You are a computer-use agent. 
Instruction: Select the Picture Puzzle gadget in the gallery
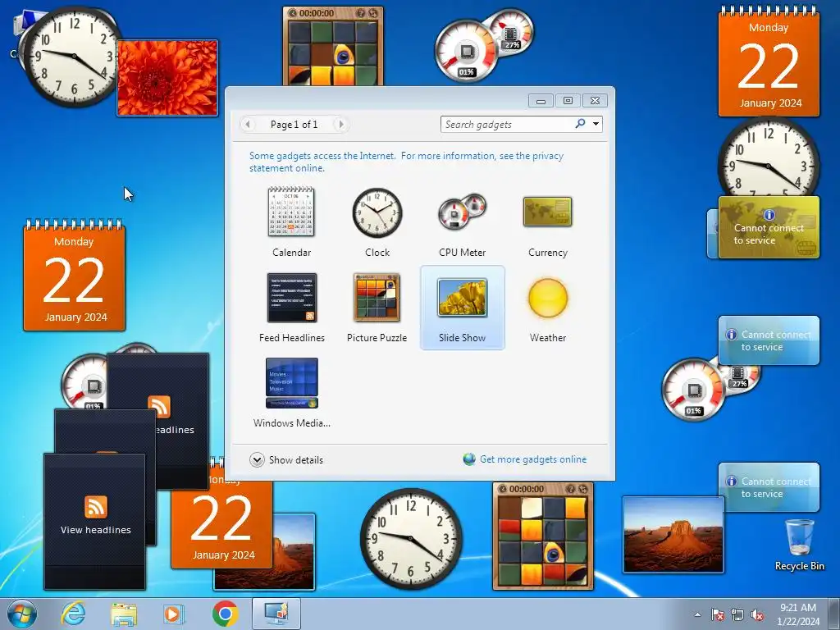click(377, 308)
